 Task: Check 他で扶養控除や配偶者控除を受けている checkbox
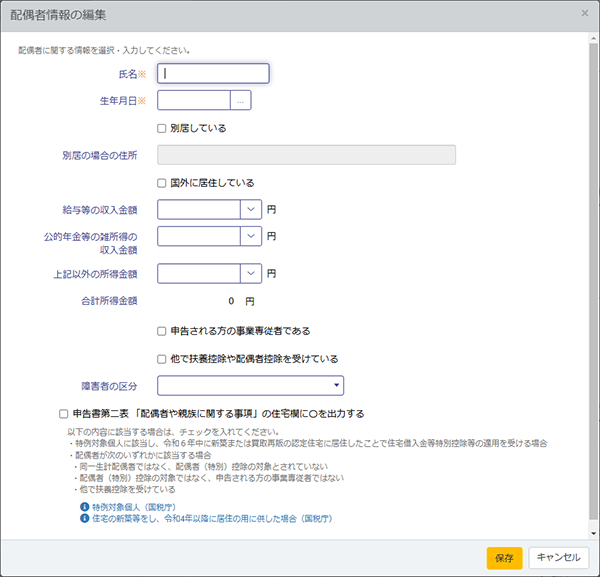[x=162, y=358]
